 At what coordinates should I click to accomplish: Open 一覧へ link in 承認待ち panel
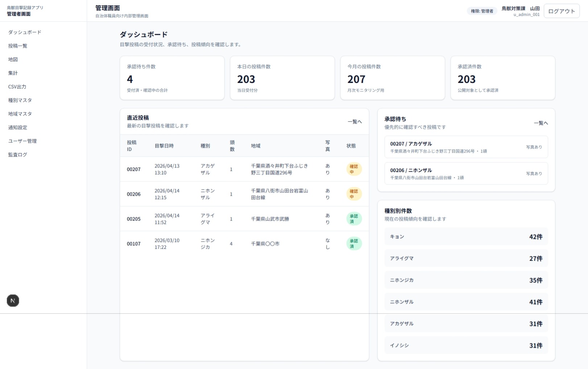540,123
